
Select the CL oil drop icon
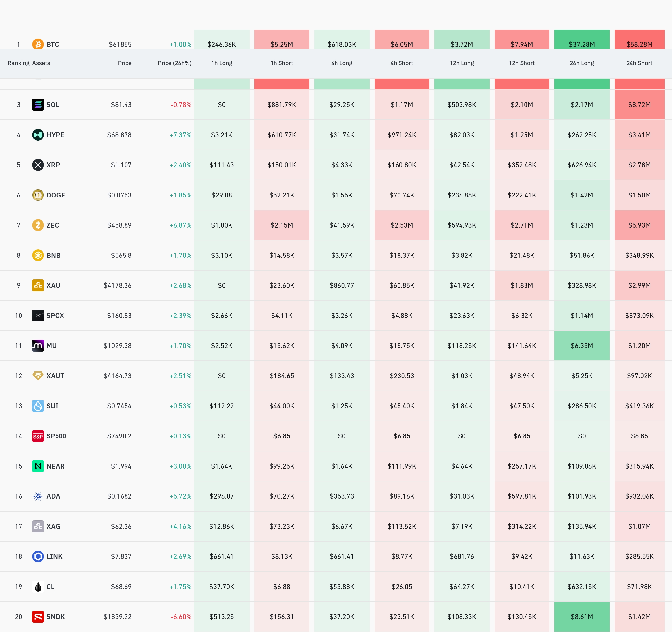coord(38,586)
